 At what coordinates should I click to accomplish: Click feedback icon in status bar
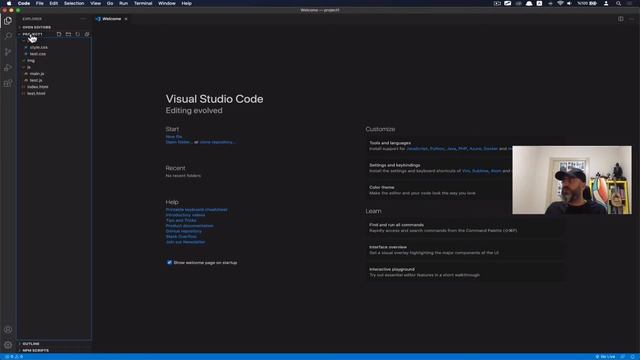[623, 357]
